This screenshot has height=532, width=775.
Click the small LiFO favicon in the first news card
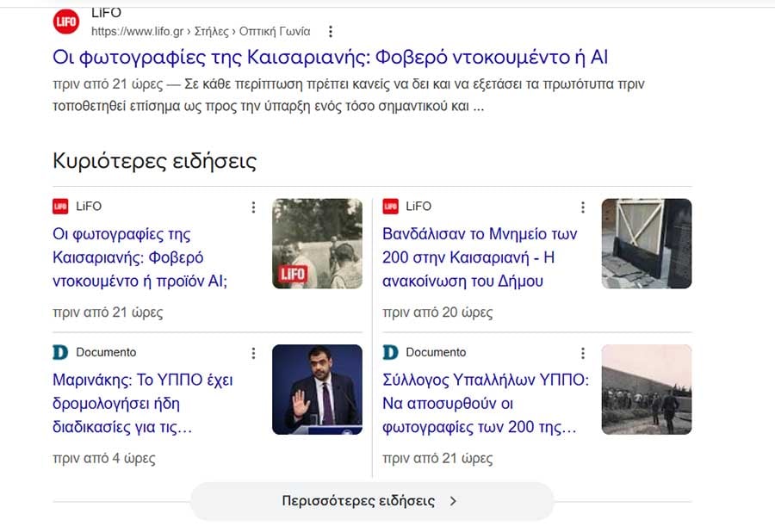[60, 207]
